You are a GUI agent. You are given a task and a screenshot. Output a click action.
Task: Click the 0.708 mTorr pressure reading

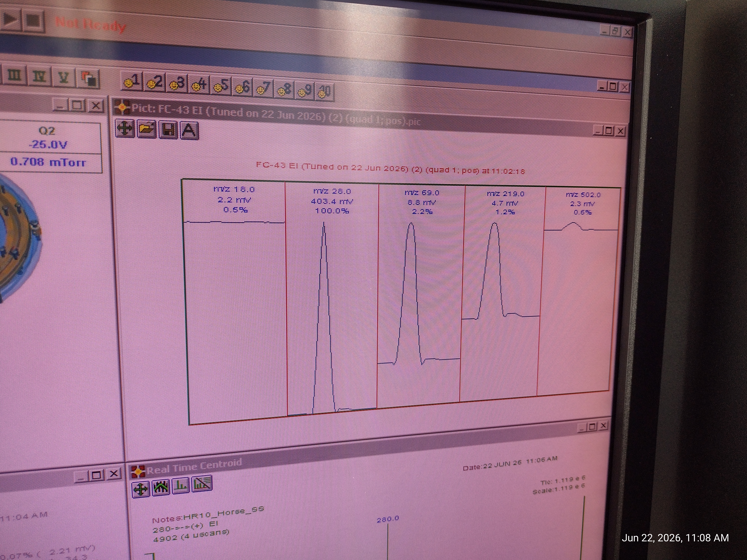48,162
